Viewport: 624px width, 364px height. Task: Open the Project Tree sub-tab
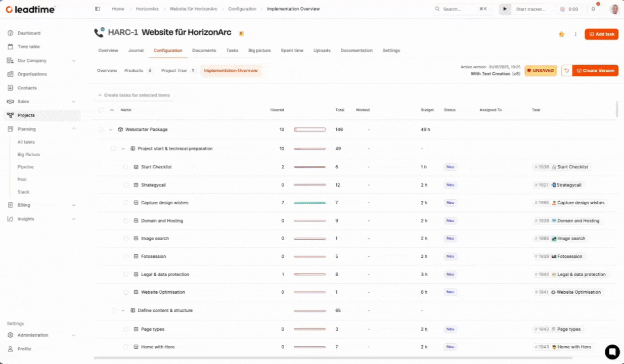click(x=174, y=71)
